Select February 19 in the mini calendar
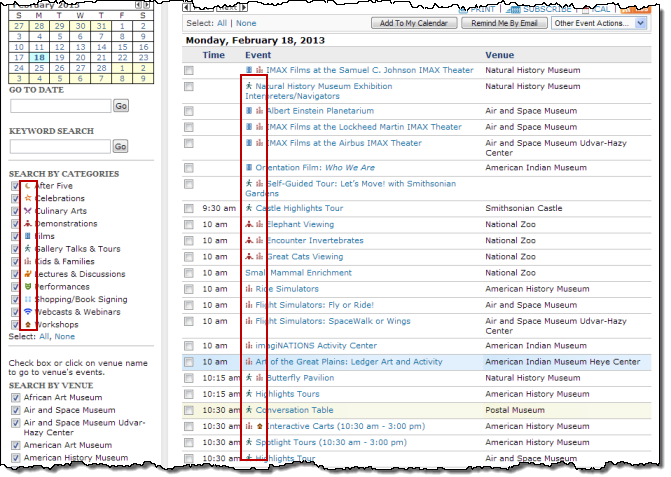Image resolution: width=671 pixels, height=477 pixels. click(x=59, y=57)
